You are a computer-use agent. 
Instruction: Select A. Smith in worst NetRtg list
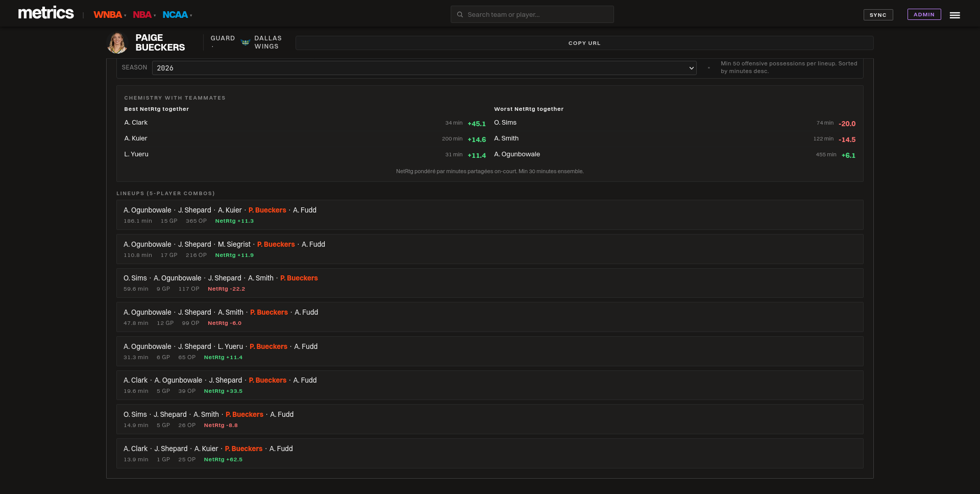(x=506, y=138)
